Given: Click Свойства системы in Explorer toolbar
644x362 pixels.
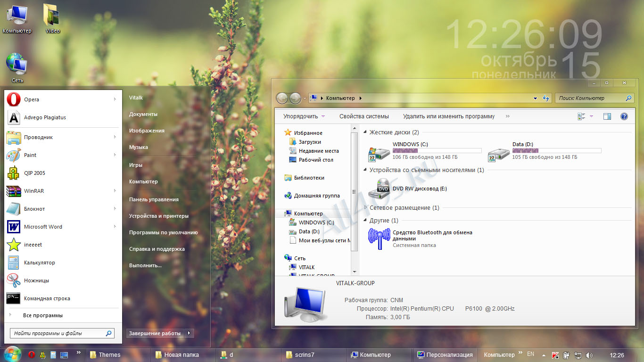Looking at the screenshot, I should coord(364,116).
